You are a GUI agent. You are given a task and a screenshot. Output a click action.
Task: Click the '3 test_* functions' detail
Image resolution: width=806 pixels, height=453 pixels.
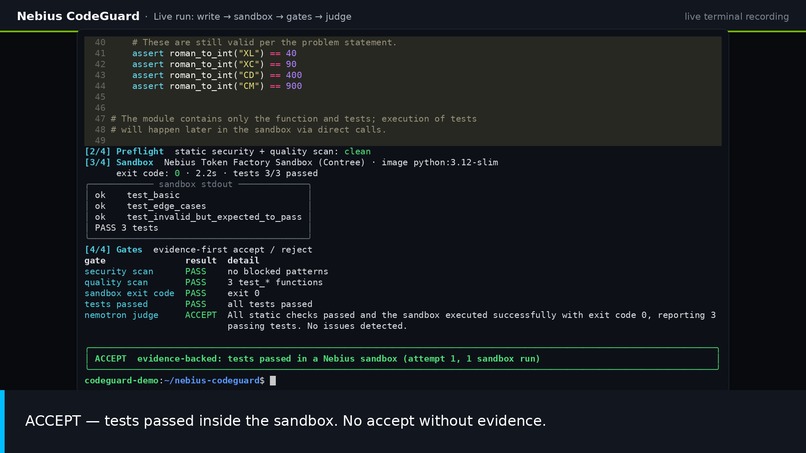pos(275,282)
